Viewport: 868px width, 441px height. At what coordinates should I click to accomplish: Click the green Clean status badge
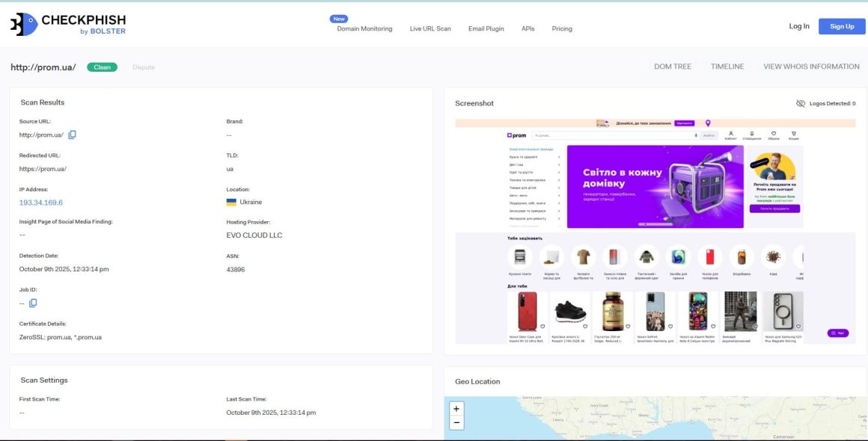point(103,67)
